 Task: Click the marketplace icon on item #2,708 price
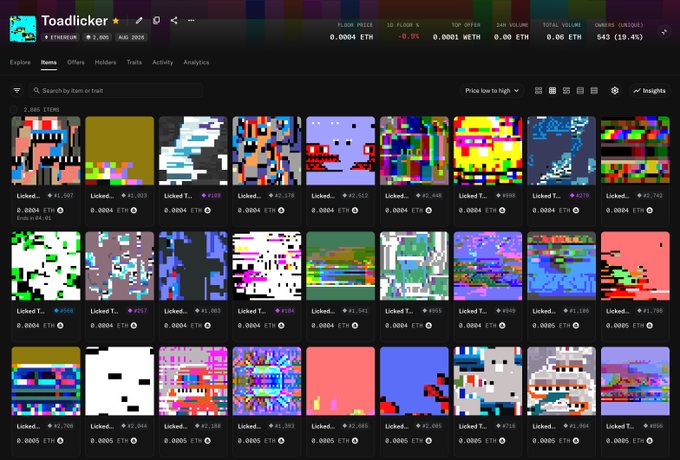60,441
